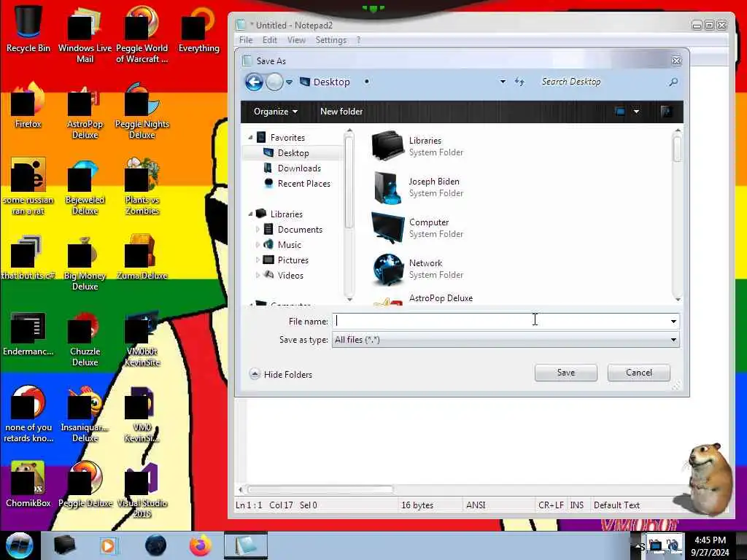Image resolution: width=747 pixels, height=560 pixels.
Task: Click the Save button
Action: [x=565, y=373]
